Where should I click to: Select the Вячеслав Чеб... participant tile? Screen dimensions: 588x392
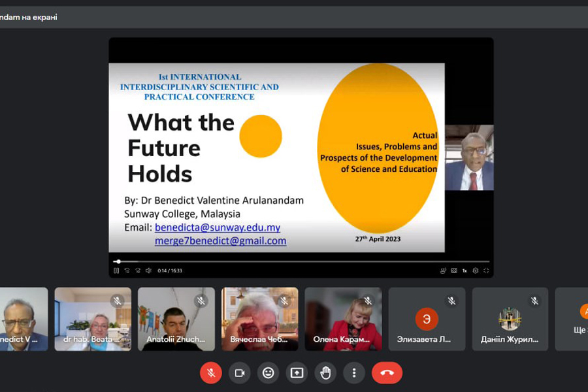point(260,319)
